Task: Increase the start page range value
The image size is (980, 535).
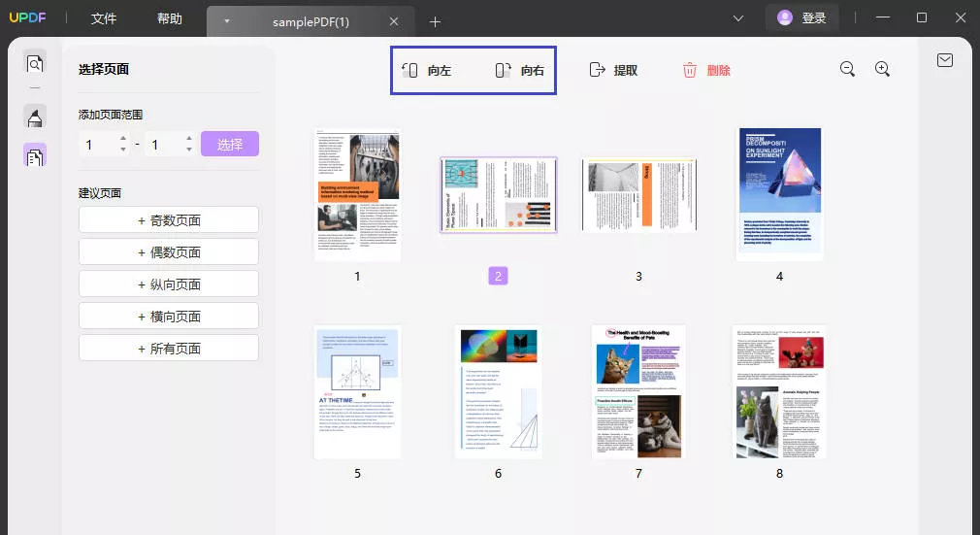Action: tap(123, 139)
